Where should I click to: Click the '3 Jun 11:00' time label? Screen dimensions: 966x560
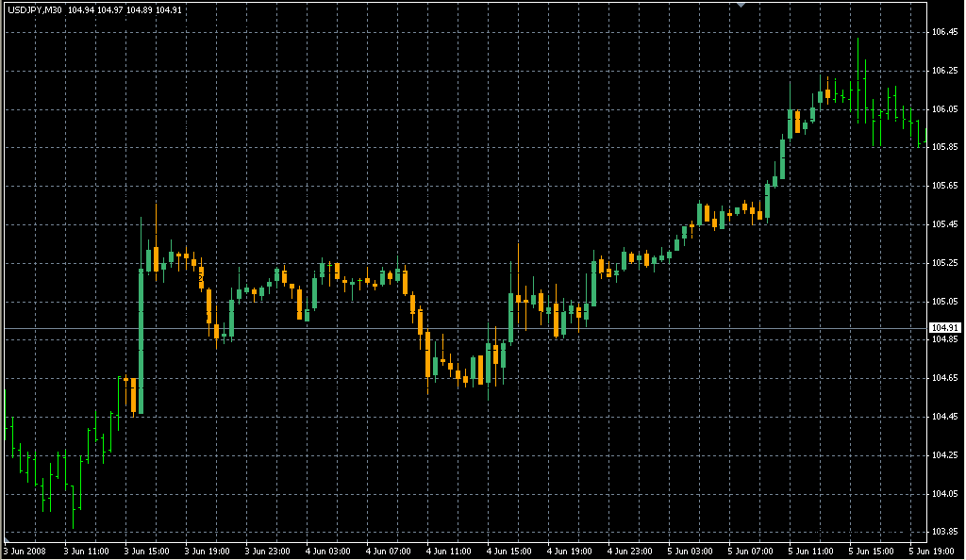point(86,552)
